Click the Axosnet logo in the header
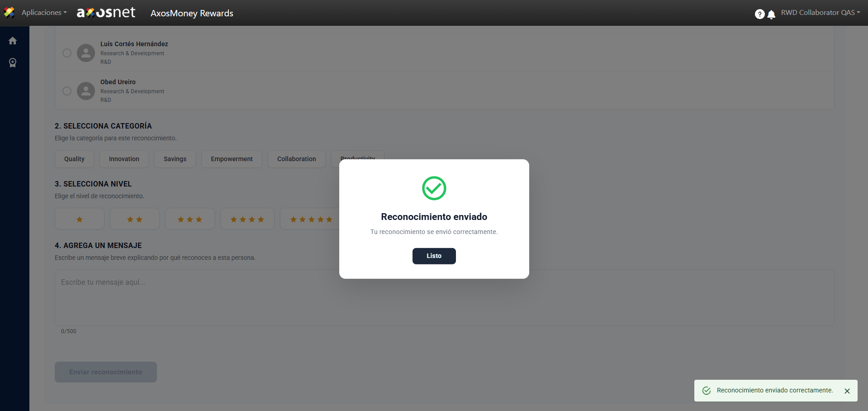Image resolution: width=868 pixels, height=411 pixels. (x=106, y=13)
